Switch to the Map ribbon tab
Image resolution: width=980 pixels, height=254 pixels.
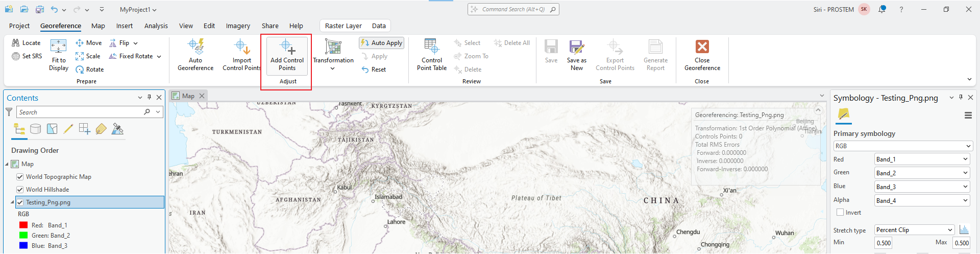(98, 26)
